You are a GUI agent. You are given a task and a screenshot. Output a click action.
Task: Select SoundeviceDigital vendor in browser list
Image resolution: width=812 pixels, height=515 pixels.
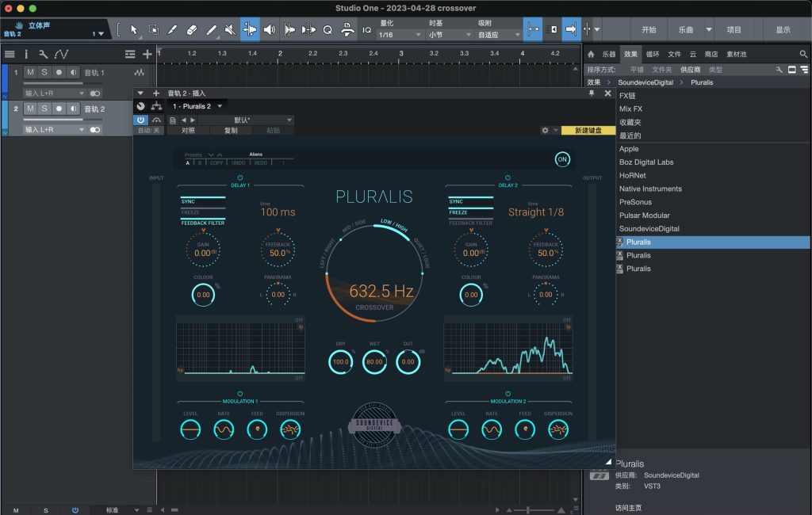(x=649, y=229)
